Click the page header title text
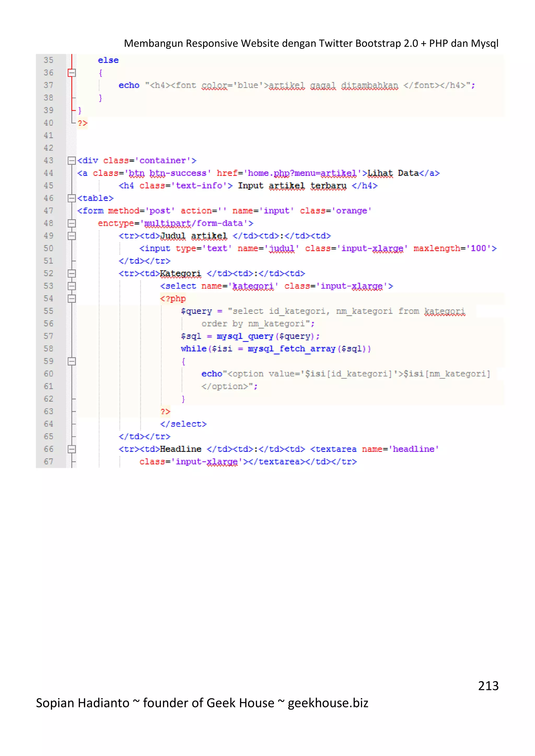535x756 pixels. [311, 43]
